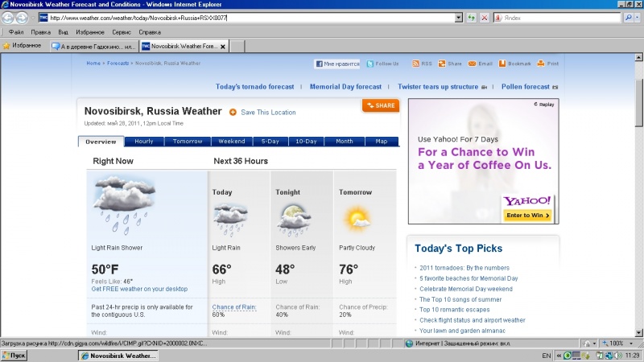This screenshot has width=644, height=362.
Task: Click the Enter to Win Yahoo button
Action: 527,216
